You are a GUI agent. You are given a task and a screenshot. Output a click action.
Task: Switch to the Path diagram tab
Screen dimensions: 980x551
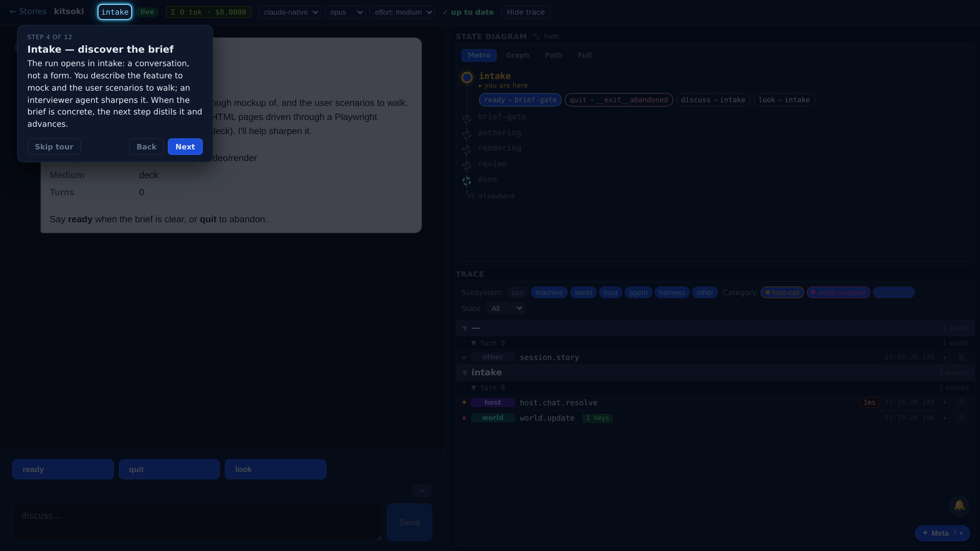[553, 55]
